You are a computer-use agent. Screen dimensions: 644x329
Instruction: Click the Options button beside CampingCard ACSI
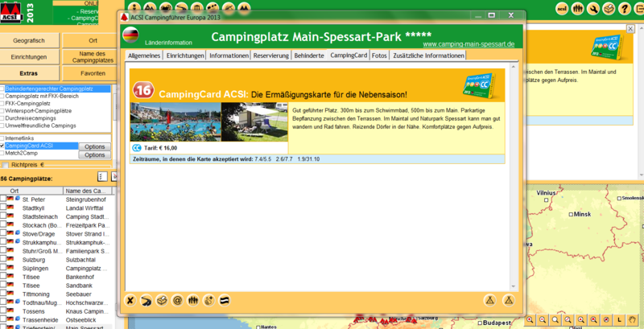(95, 146)
